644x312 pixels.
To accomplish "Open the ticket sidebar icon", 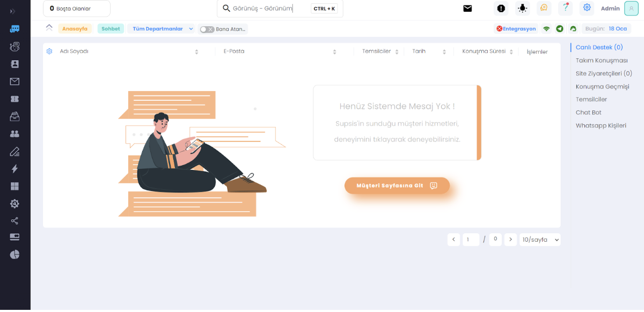I will point(14,99).
